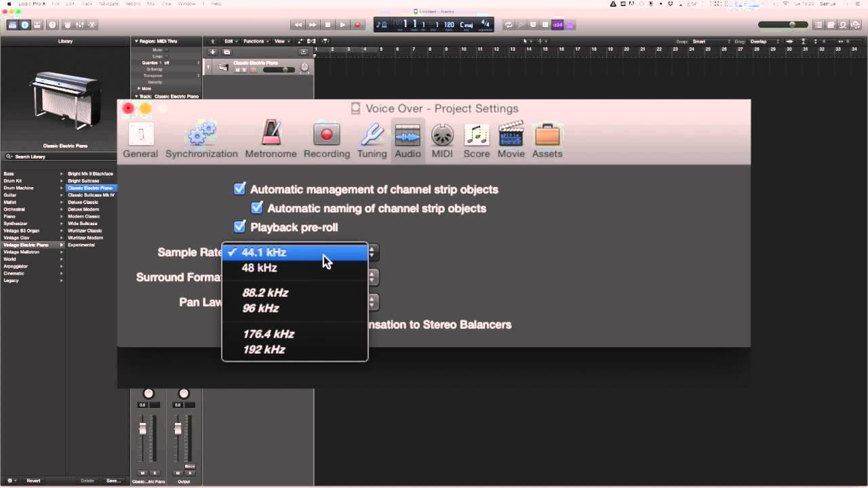Uncheck Playback pre-roll
Image resolution: width=868 pixels, height=488 pixels.
pyautogui.click(x=239, y=226)
